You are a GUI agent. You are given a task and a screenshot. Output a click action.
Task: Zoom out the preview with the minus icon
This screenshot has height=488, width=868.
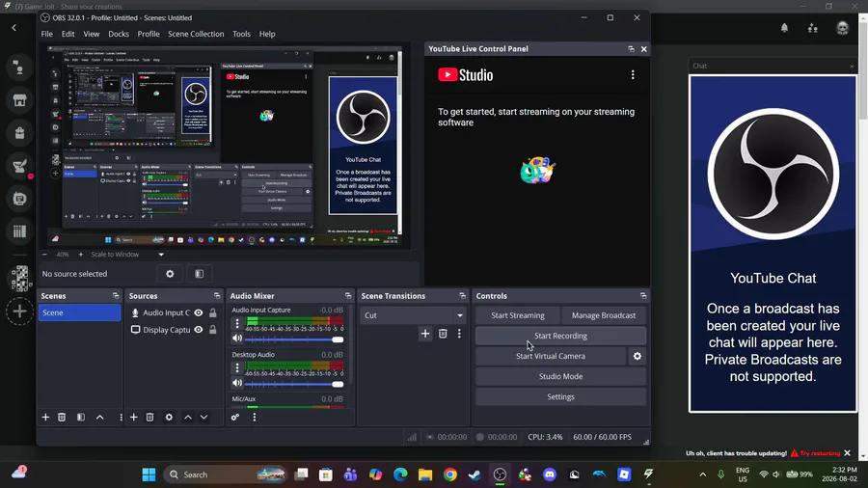click(44, 255)
